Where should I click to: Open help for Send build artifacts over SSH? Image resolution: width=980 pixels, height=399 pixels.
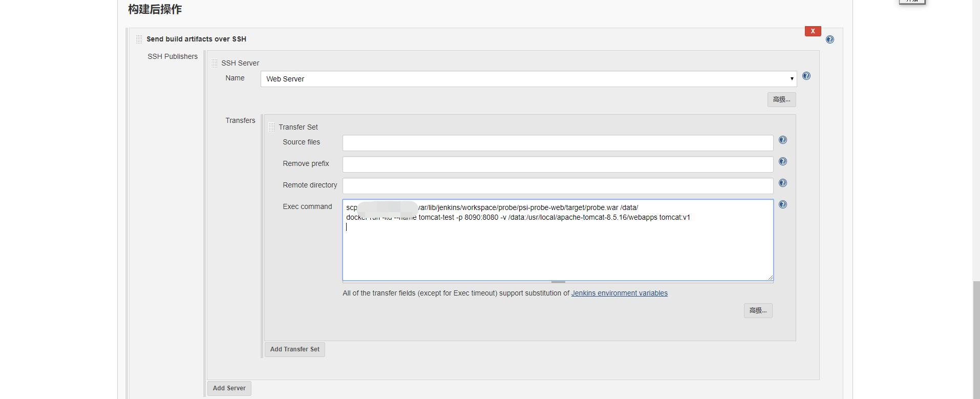tap(830, 39)
